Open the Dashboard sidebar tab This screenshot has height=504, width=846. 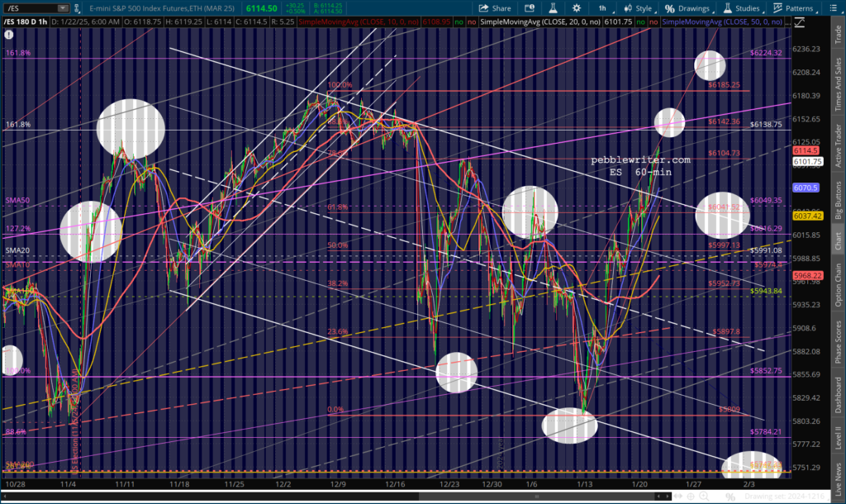click(x=839, y=394)
